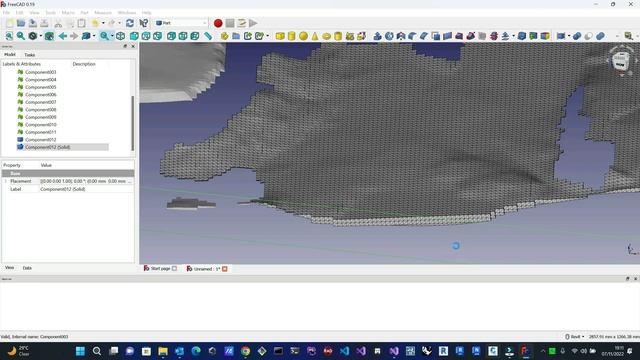Click the Refresh recompute icon

(130, 23)
